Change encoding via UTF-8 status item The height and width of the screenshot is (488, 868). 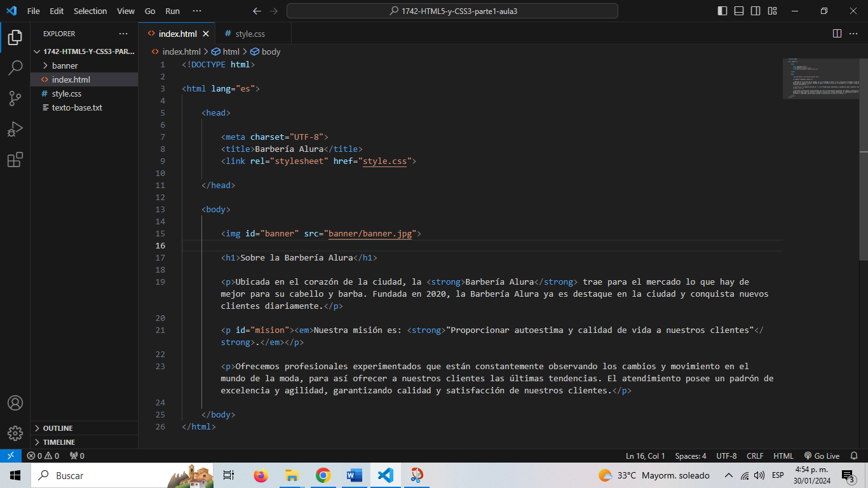(x=726, y=456)
